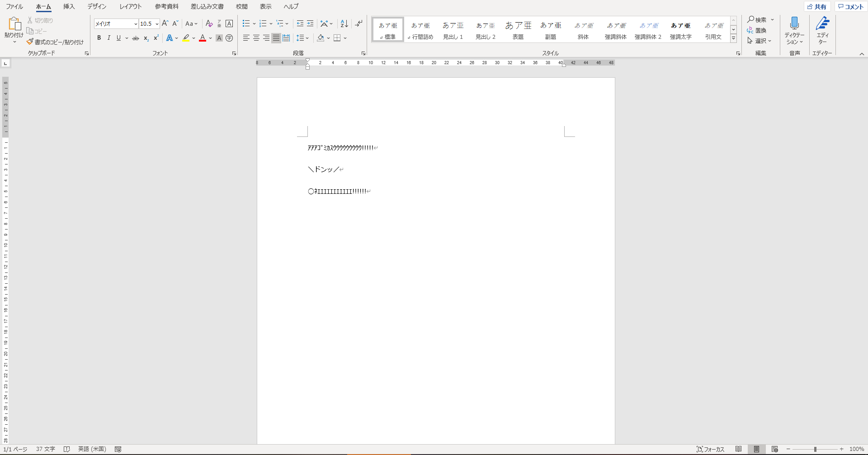Collapse the ribbon with the chevron
868x455 pixels.
tap(862, 54)
